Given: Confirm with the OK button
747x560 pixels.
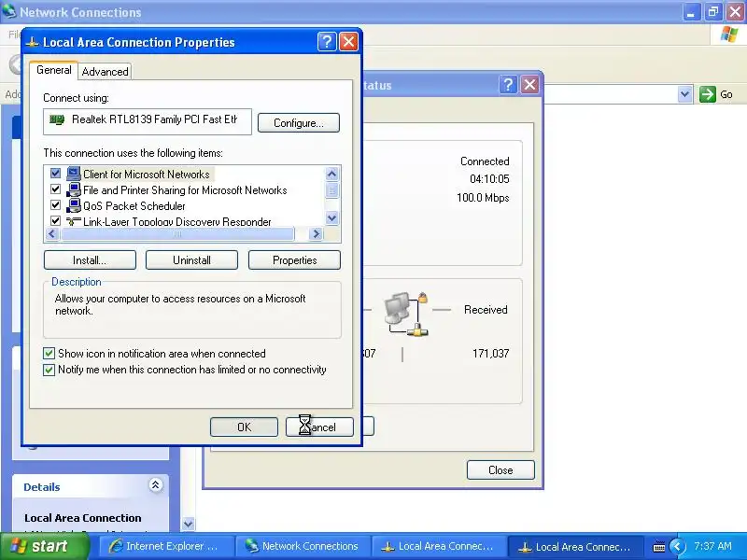Looking at the screenshot, I should coord(244,427).
